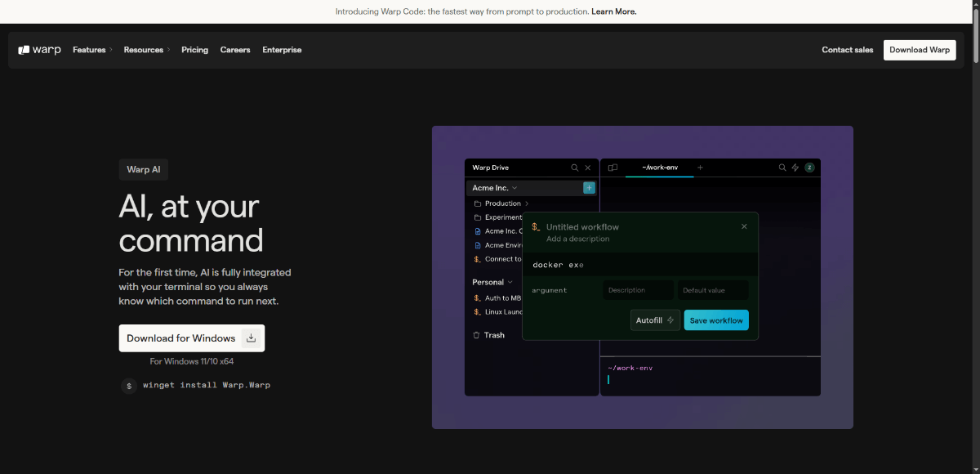980x474 pixels.
Task: Click the orange workflow icon beside Untitled workflow
Action: (536, 226)
